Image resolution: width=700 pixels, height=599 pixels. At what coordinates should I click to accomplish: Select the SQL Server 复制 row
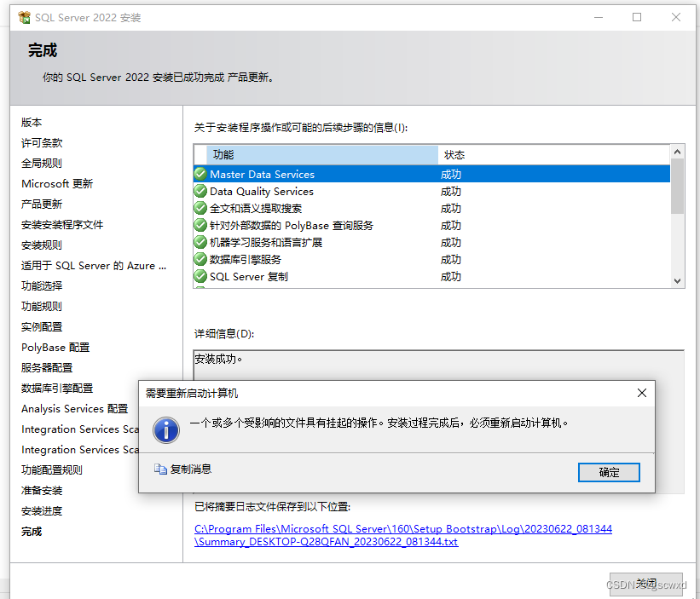point(431,277)
